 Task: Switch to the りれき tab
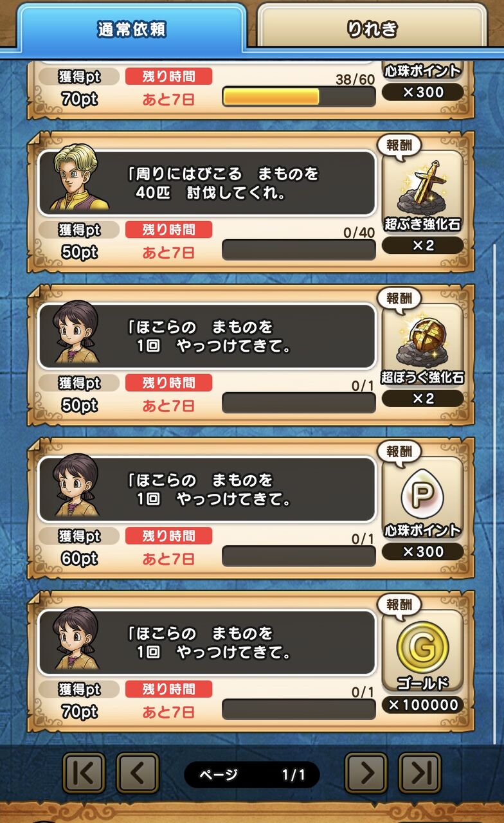click(x=372, y=29)
